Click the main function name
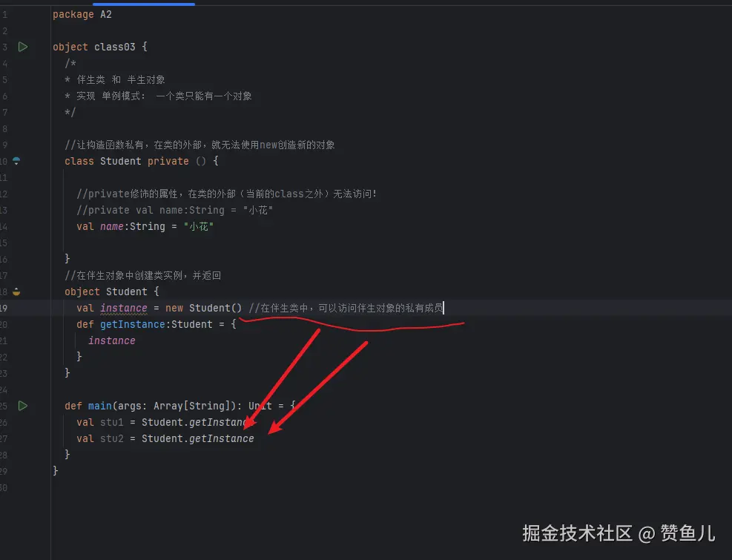The image size is (732, 560). click(x=99, y=406)
